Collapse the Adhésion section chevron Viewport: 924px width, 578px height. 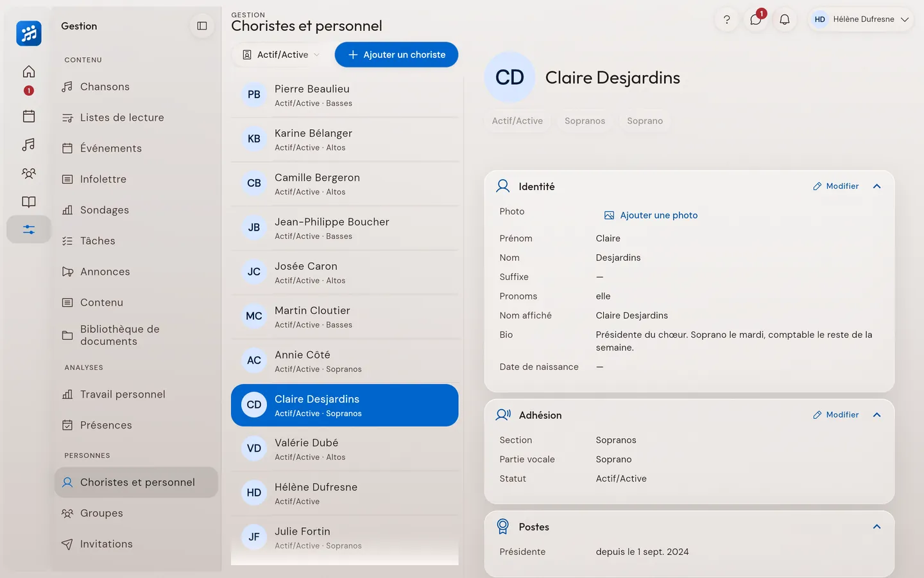click(x=877, y=415)
